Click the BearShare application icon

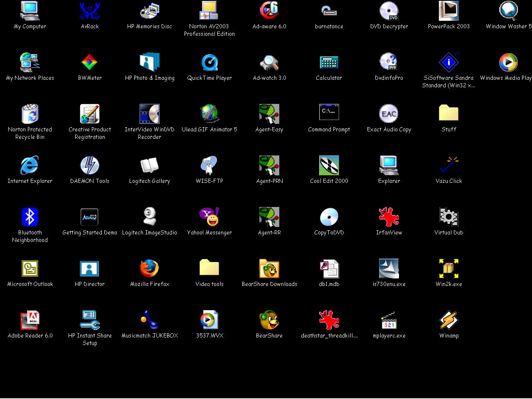pos(269,320)
